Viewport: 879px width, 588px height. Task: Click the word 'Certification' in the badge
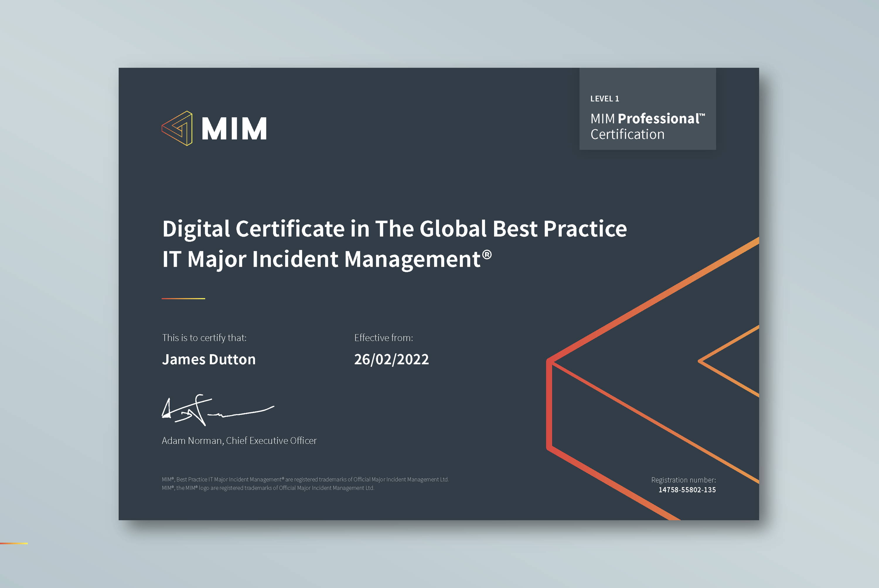627,134
